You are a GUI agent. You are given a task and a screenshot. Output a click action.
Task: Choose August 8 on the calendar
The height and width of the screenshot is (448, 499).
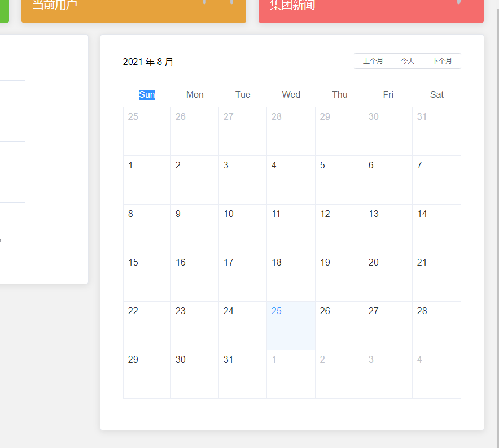tap(147, 229)
